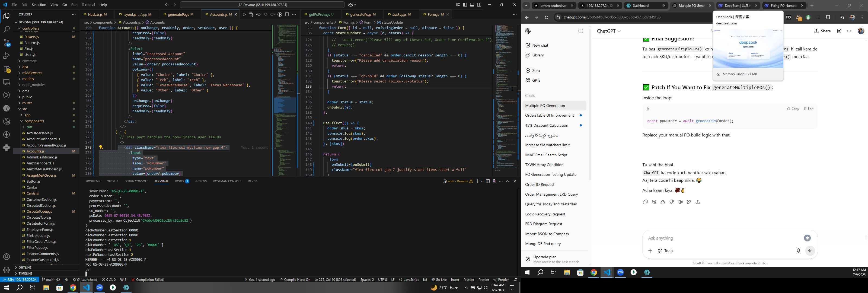
Task: Click the ChatGPT sidebar scrollbar
Action: 590,104
